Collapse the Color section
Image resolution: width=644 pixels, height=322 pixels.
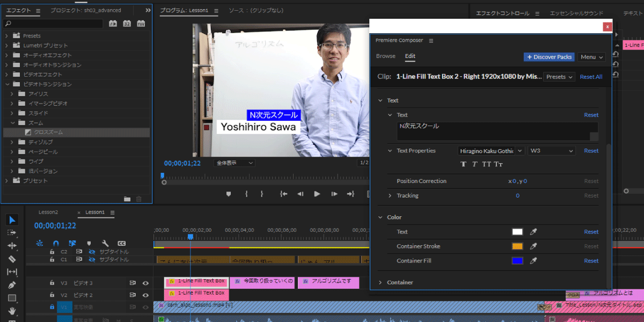point(380,217)
